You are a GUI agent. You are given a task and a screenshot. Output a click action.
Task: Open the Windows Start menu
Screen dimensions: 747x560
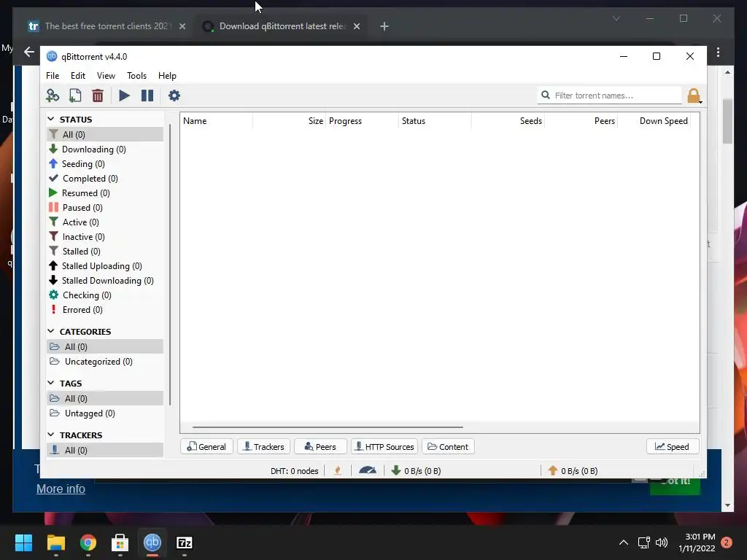click(x=23, y=542)
